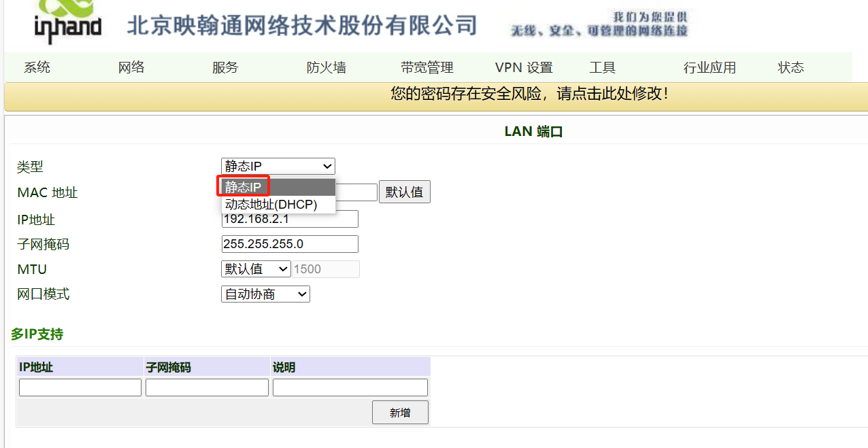Viewport: 868px width, 448px height.
Task: Click the 子网掩码 field with 255.255.255.0
Action: click(290, 244)
